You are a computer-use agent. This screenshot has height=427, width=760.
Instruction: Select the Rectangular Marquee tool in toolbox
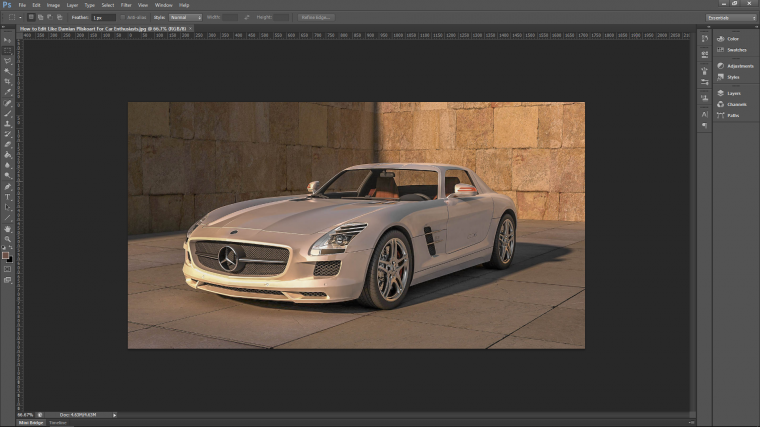7,50
